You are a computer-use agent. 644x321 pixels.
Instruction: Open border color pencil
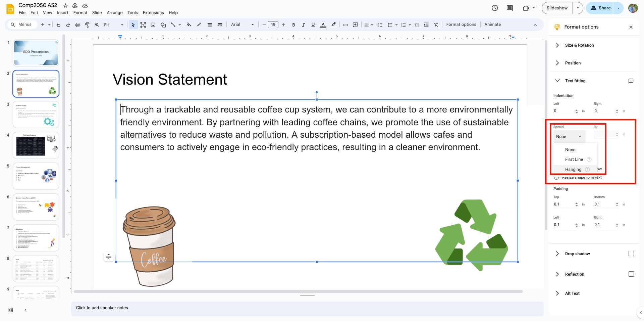click(199, 25)
